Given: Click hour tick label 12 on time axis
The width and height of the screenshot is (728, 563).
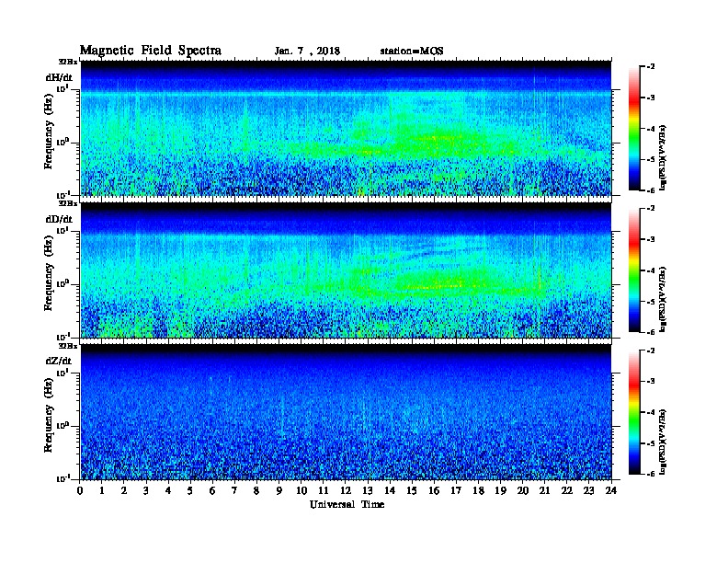Looking at the screenshot, I should point(346,491).
